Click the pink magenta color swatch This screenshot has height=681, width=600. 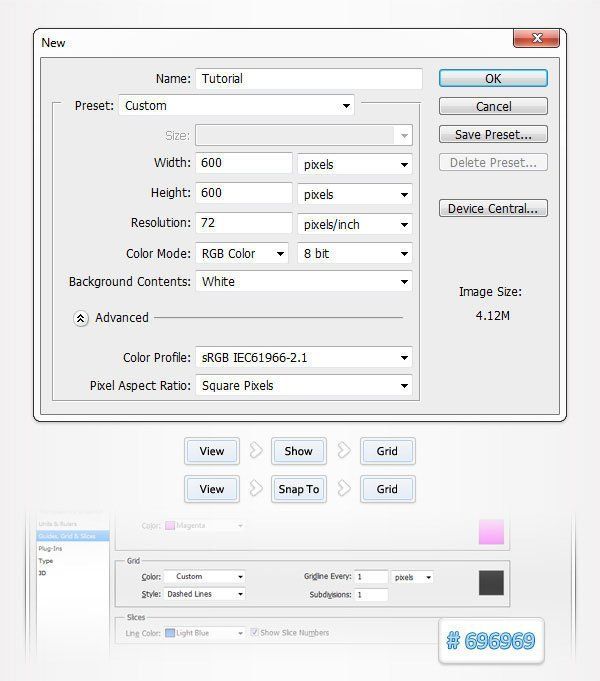[x=491, y=532]
